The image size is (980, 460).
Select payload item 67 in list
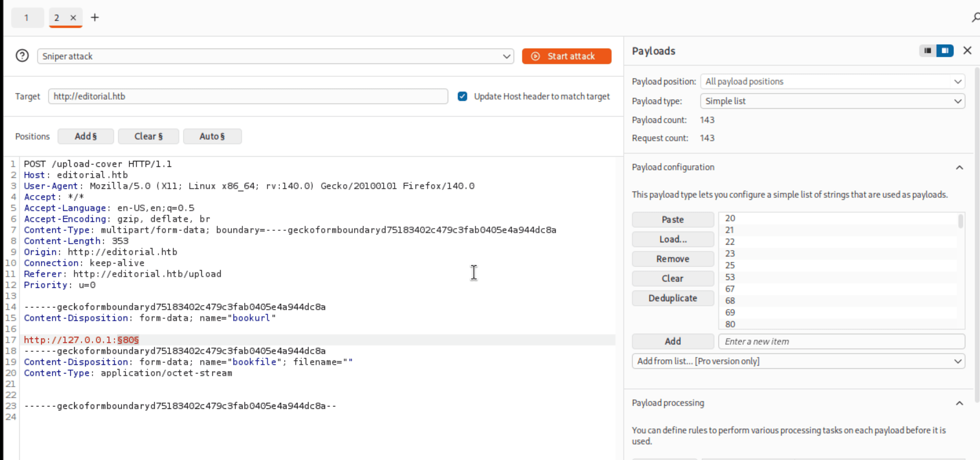click(x=838, y=289)
